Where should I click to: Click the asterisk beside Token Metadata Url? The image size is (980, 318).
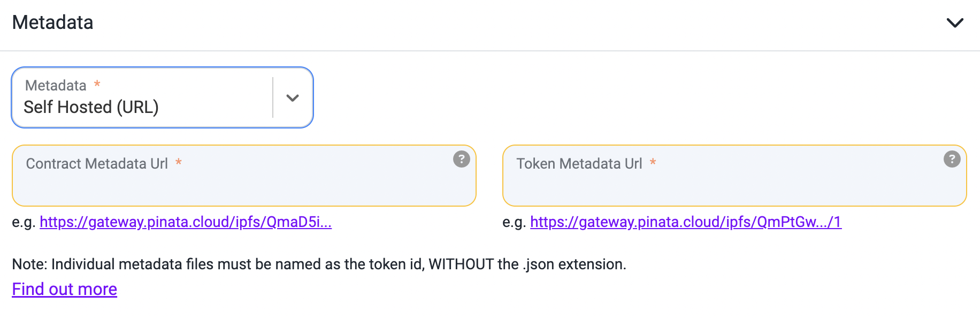[x=653, y=162]
